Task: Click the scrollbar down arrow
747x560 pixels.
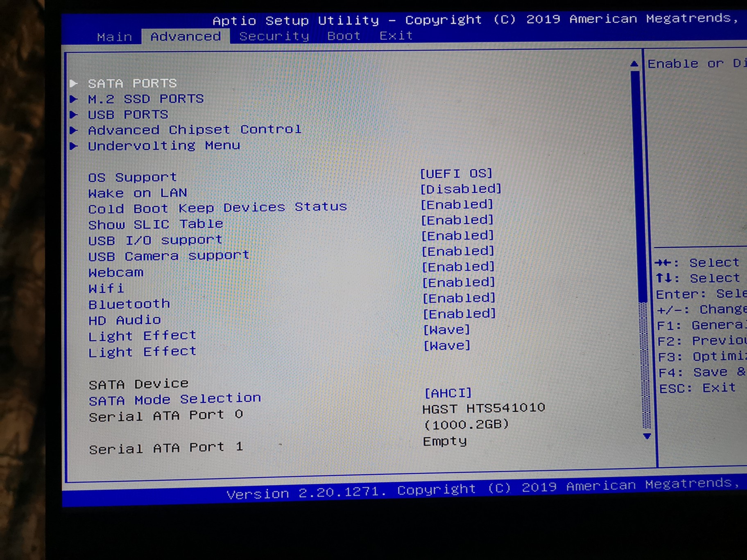Action: coord(647,436)
